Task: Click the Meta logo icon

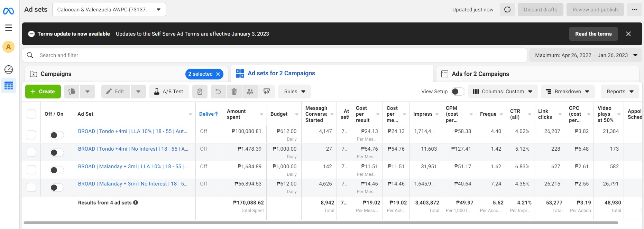Action: tap(8, 11)
